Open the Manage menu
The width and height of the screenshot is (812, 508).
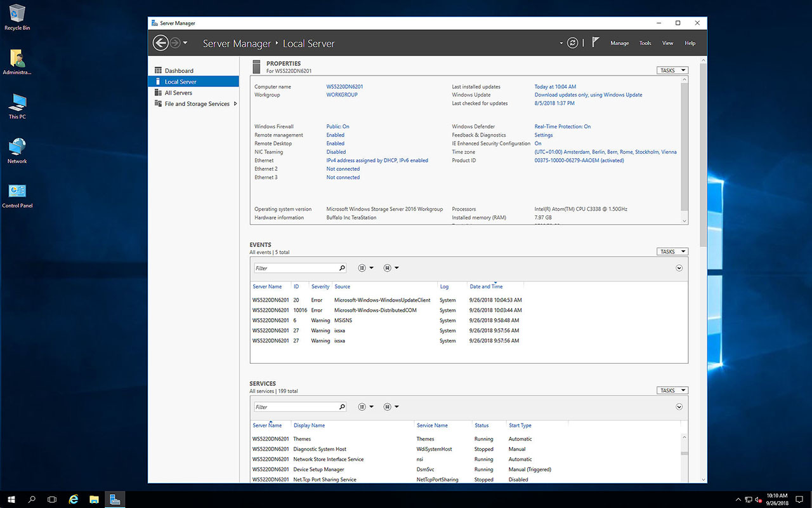coord(619,43)
